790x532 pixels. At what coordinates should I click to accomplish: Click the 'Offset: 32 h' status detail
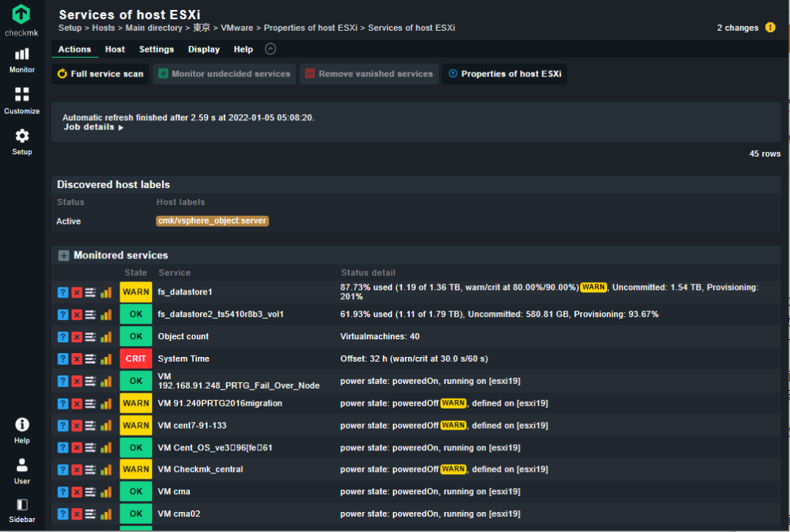coord(414,359)
